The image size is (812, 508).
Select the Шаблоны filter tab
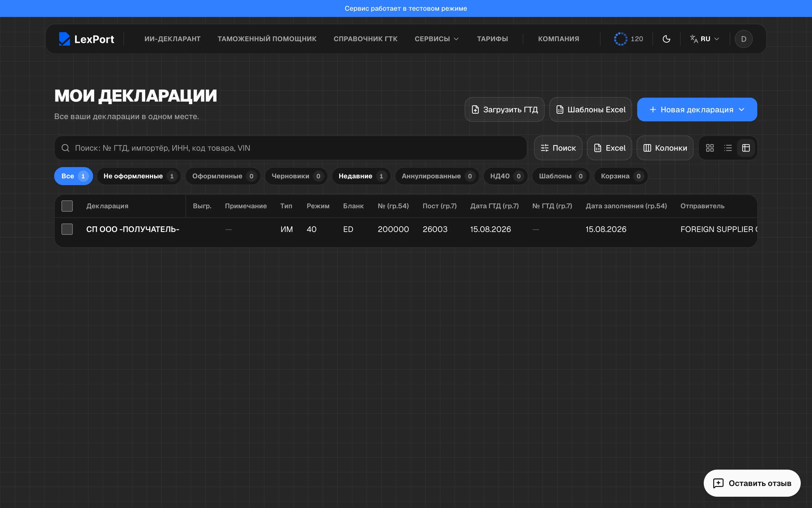[x=561, y=176]
